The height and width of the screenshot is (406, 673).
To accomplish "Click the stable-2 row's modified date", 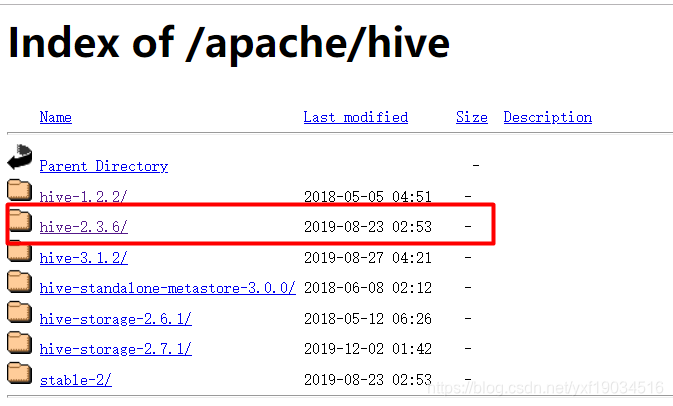I will coord(367,380).
